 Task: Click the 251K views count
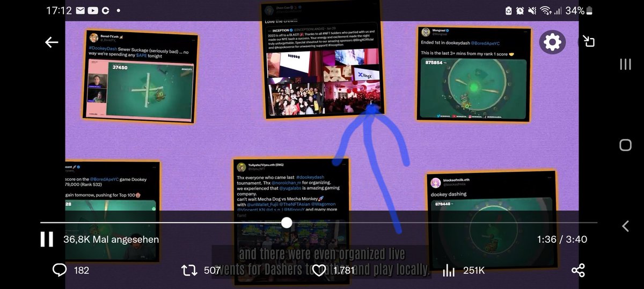(x=473, y=270)
